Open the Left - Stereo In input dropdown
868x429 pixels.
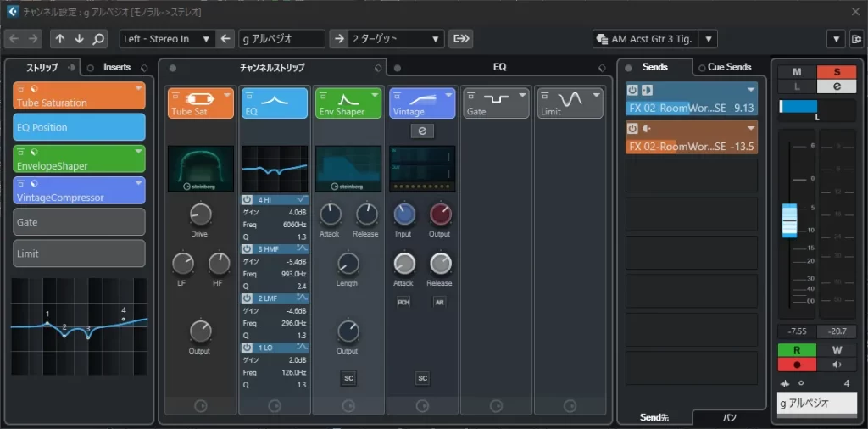[167, 39]
